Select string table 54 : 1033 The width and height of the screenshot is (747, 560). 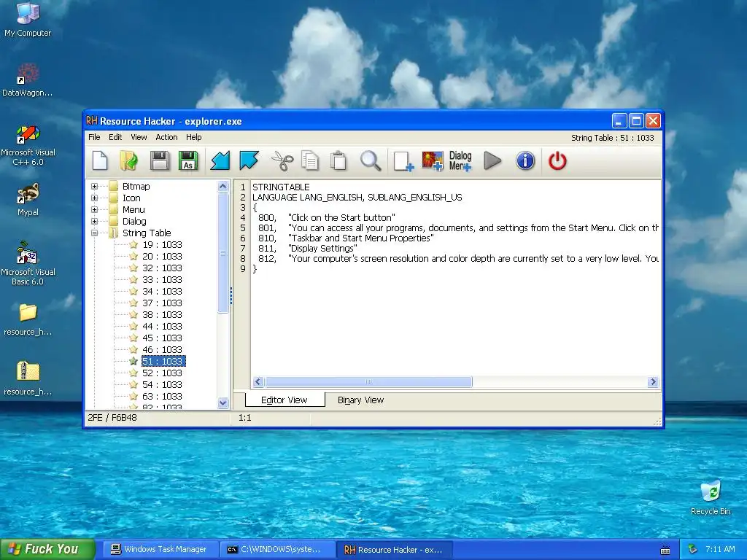coord(162,385)
